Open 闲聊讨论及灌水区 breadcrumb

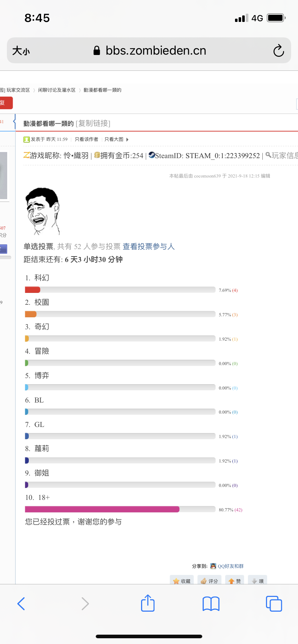pos(57,90)
